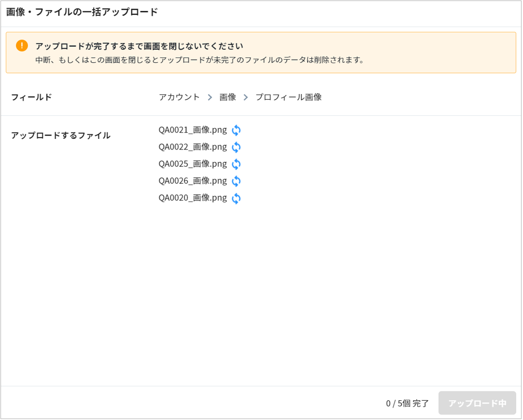Click the sync icon beside QA0025_画像.png
Viewport: 523px width, 420px height.
click(x=236, y=164)
